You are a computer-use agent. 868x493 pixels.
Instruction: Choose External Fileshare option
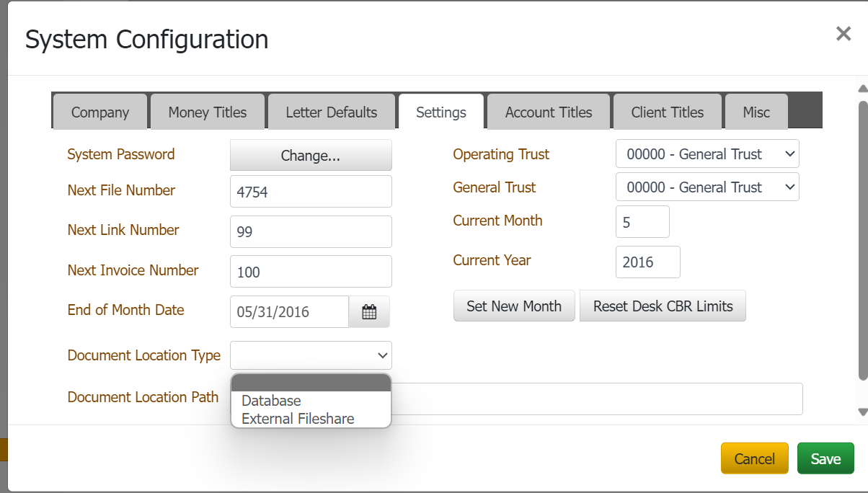[298, 419]
